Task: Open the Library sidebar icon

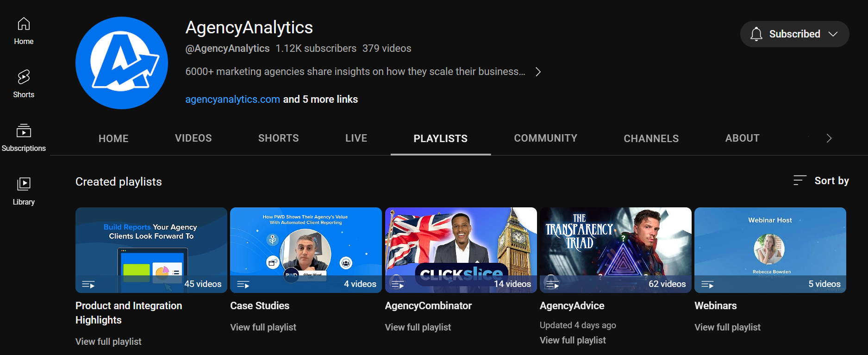Action: tap(24, 184)
